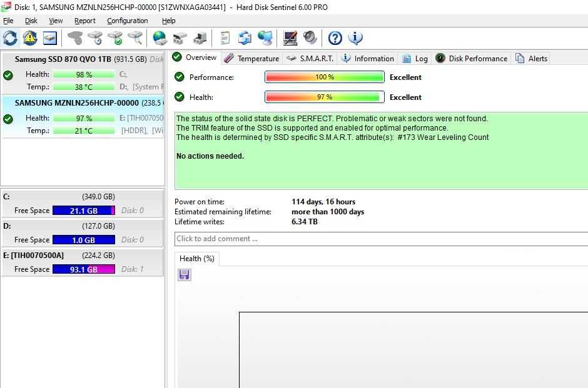This screenshot has height=388, width=588.
Task: Click green check beside Samsung SSD 870 QVO
Action: click(8, 75)
